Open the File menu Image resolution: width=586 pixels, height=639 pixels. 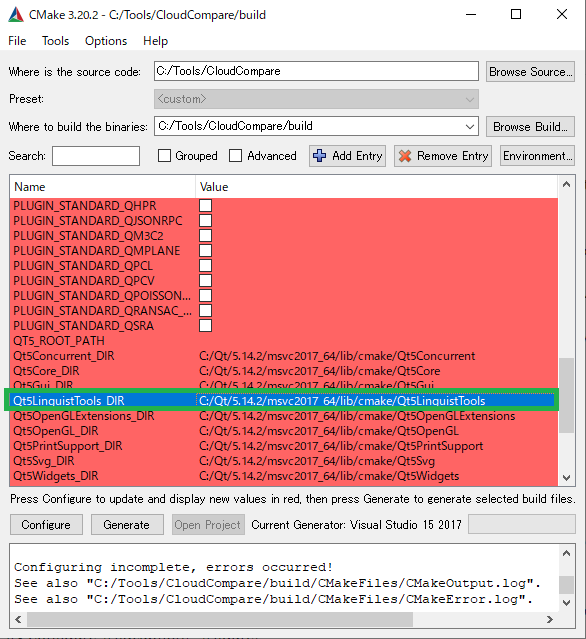pyautogui.click(x=17, y=41)
